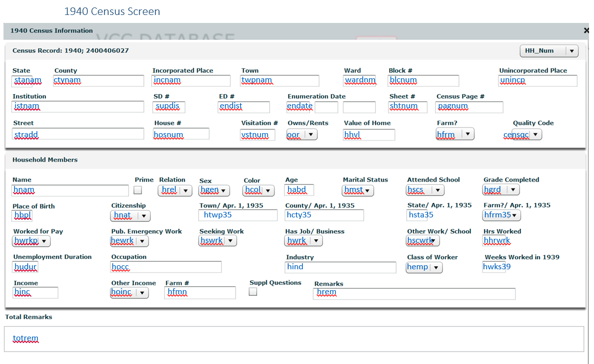
Task: Expand the Other Income dropdown
Action: coord(129,293)
